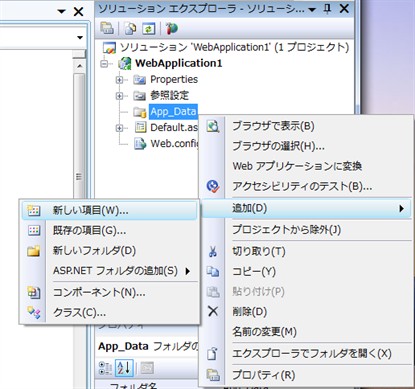Expand the 参照設定 references node
The image size is (415, 389).
120,96
